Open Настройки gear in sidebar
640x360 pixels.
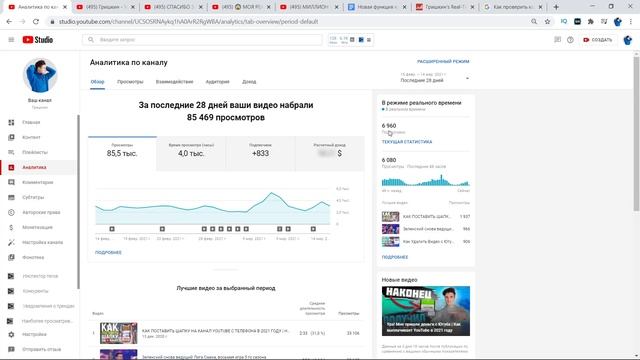[11, 335]
